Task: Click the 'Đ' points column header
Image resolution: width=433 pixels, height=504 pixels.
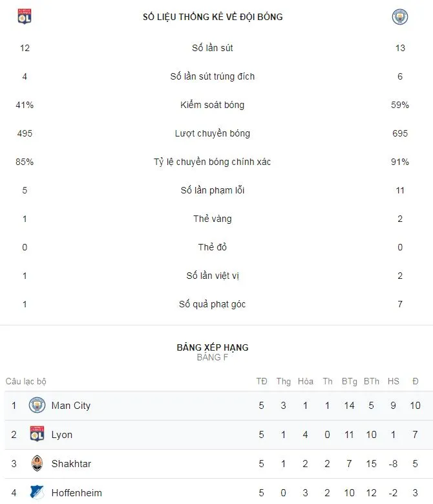Action: (x=415, y=382)
